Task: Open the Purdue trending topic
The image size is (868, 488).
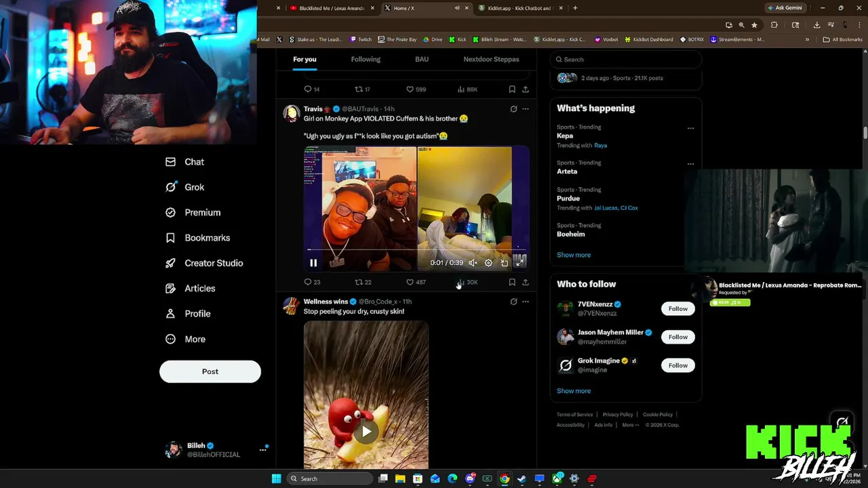Action: coord(568,199)
